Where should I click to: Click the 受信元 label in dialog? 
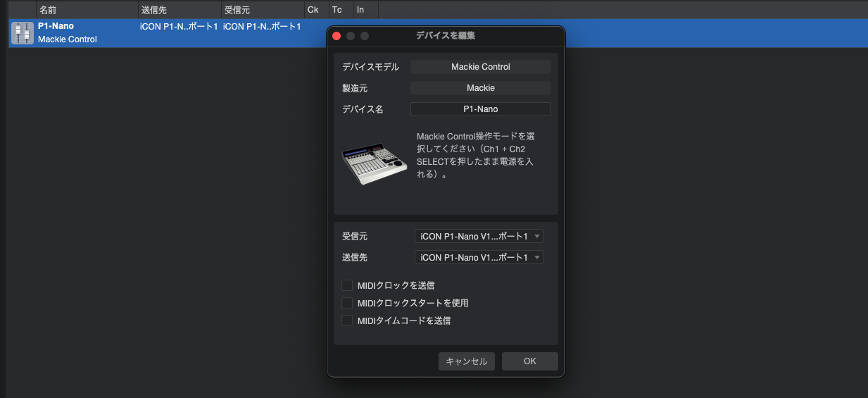tap(355, 236)
